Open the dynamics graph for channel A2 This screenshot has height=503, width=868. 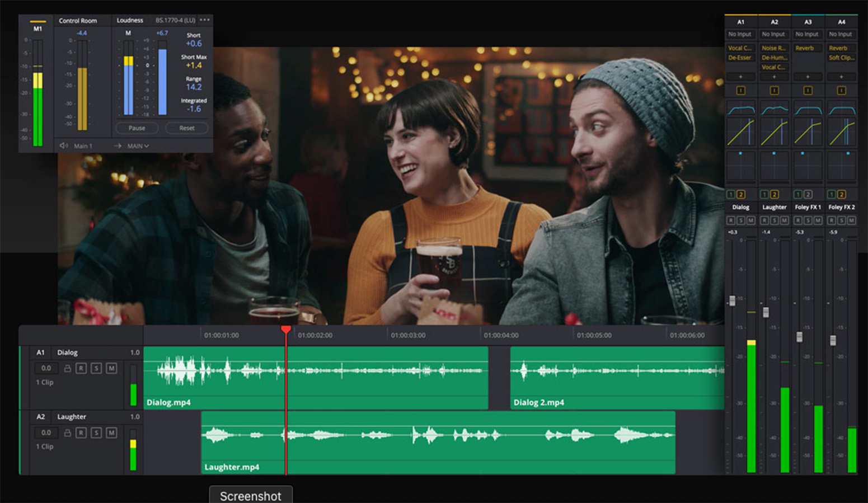tap(774, 133)
